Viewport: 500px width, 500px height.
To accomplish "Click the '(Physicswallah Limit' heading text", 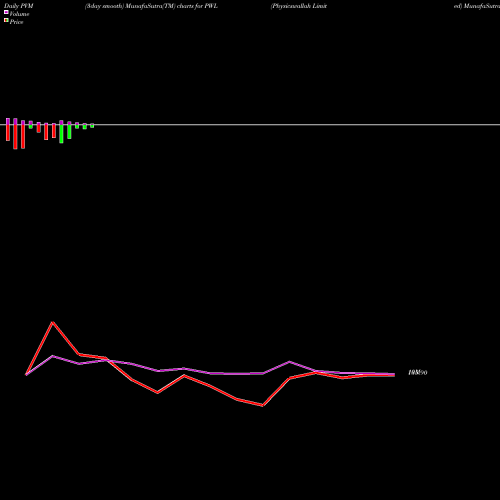I will tap(299, 6).
